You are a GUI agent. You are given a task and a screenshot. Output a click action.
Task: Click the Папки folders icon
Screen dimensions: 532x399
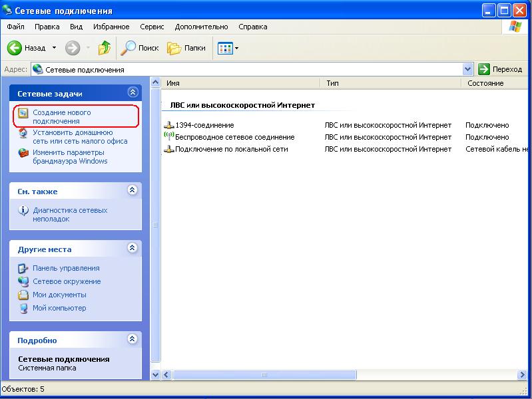(174, 48)
